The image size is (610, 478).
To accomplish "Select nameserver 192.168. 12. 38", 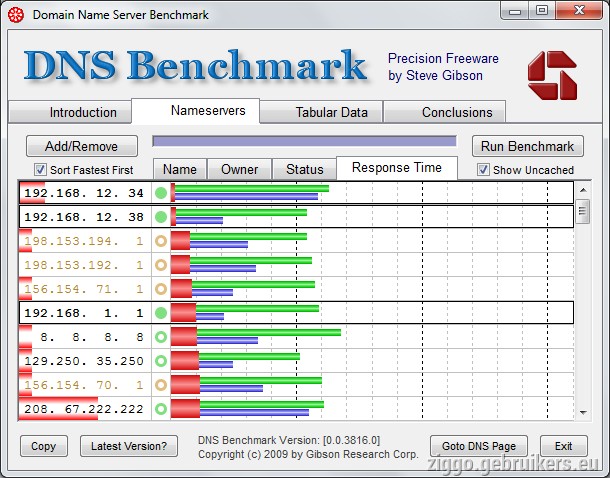I will (x=84, y=217).
